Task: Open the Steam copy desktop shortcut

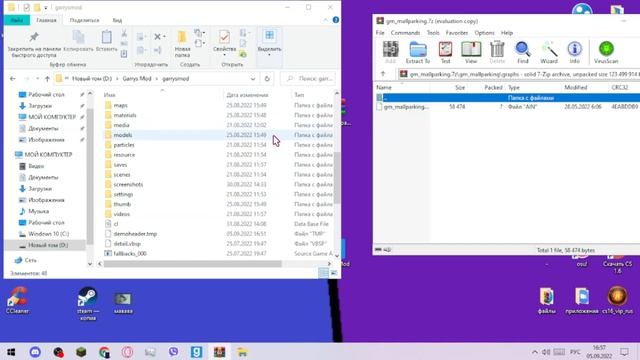Action: click(87, 303)
